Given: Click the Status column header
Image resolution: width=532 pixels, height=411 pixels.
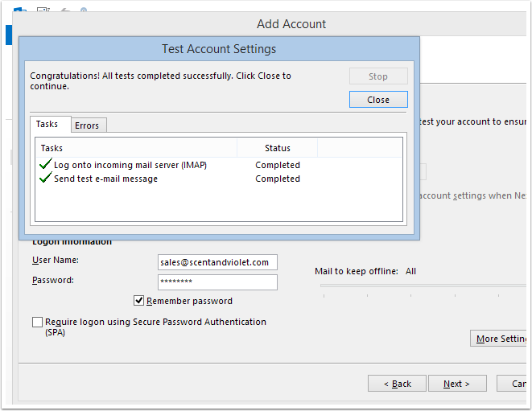Looking at the screenshot, I should click(x=277, y=148).
